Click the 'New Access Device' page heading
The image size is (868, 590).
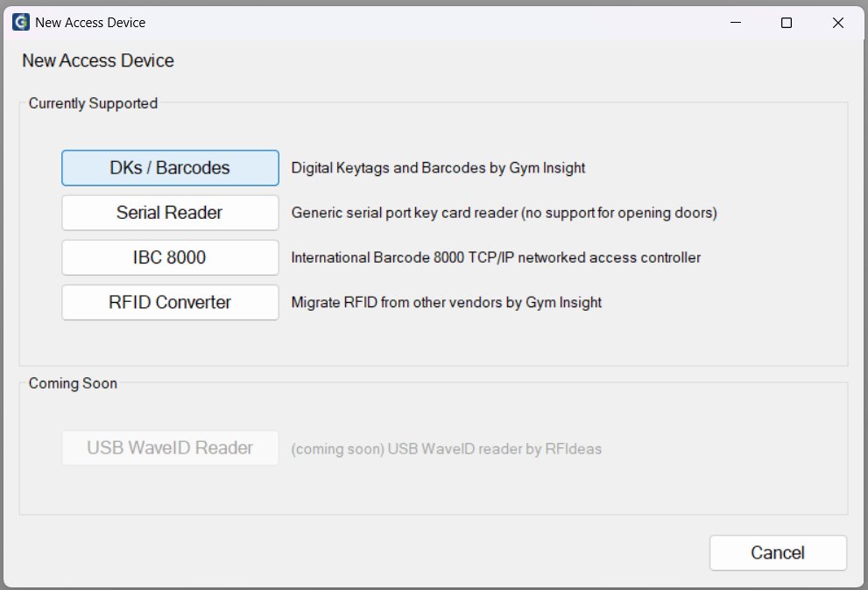click(98, 60)
